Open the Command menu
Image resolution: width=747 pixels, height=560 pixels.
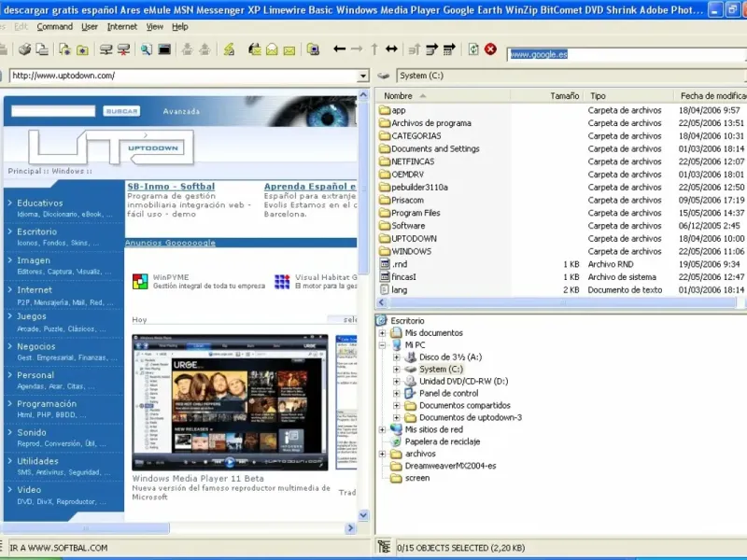tap(55, 27)
